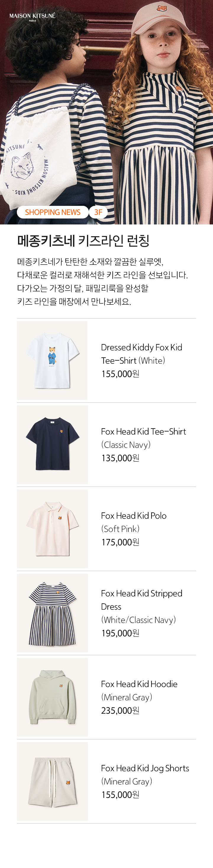This screenshot has height=868, width=213.
Task: Click the Fox Head Kid Stripped Dress title
Action: click(141, 600)
